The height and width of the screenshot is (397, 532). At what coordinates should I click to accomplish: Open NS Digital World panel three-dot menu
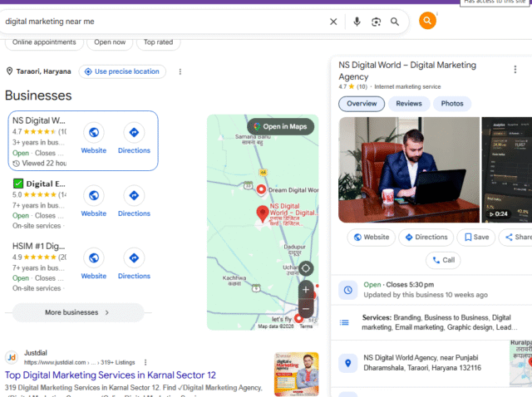tap(515, 70)
